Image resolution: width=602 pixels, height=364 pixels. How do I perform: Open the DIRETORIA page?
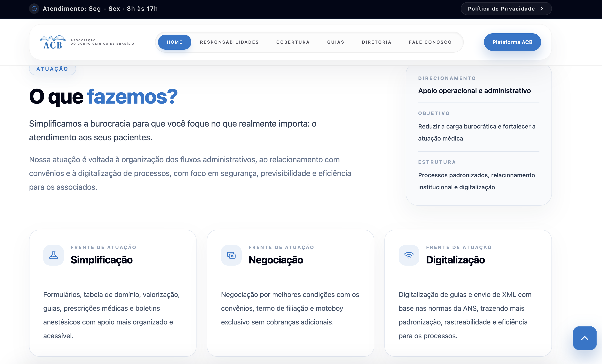point(376,42)
